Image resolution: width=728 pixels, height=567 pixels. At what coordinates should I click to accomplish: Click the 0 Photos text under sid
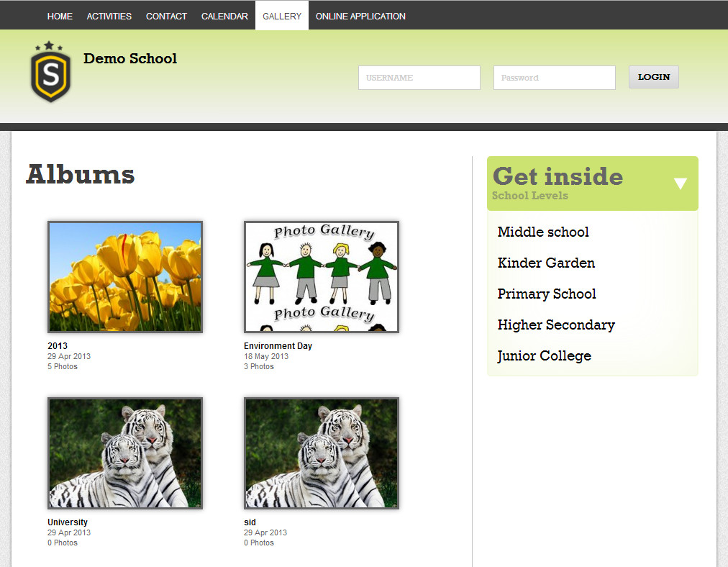(x=258, y=543)
